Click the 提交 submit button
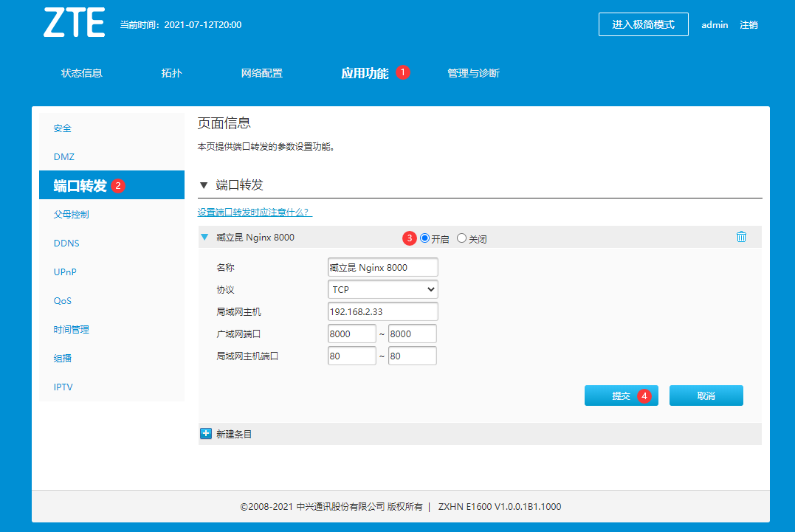The image size is (795, 532). coord(621,395)
